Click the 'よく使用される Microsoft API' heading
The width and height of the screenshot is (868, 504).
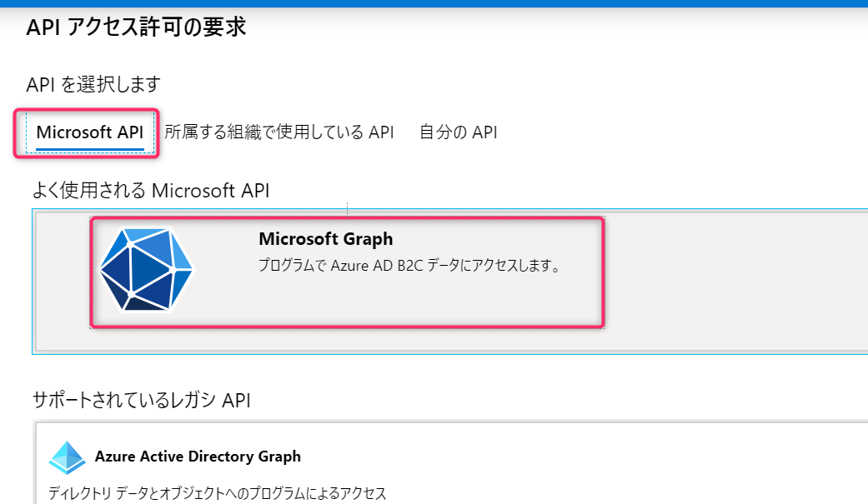coord(151,190)
